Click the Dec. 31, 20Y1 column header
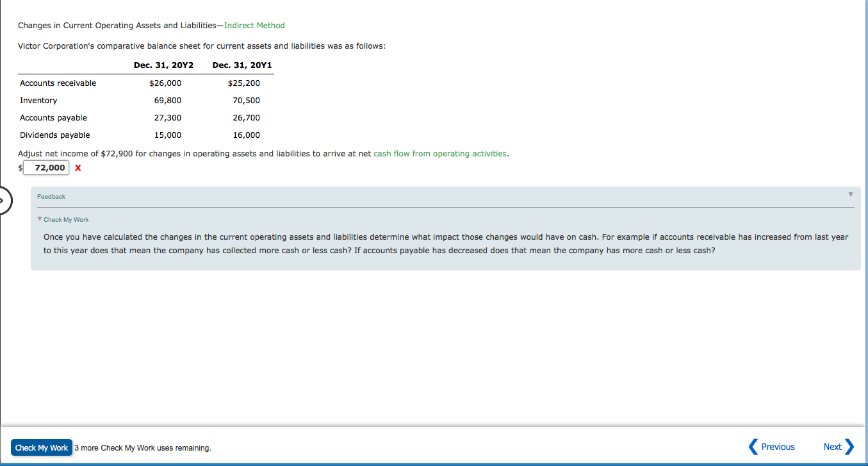The width and height of the screenshot is (868, 466). (x=242, y=65)
